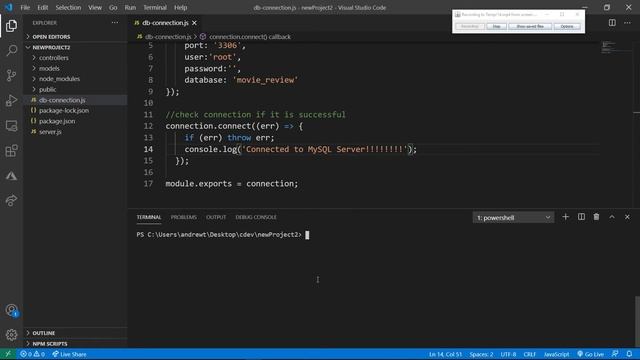
Task: Open the View menu
Action: click(x=95, y=7)
